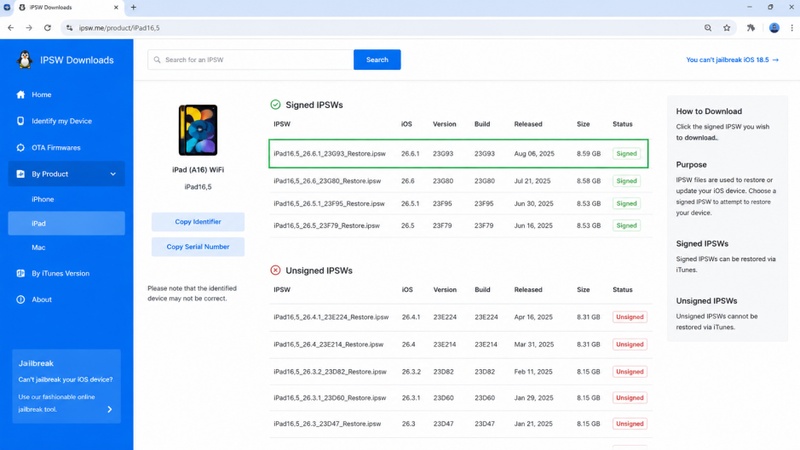Click the IPSW Downloads penguin logo

point(24,60)
